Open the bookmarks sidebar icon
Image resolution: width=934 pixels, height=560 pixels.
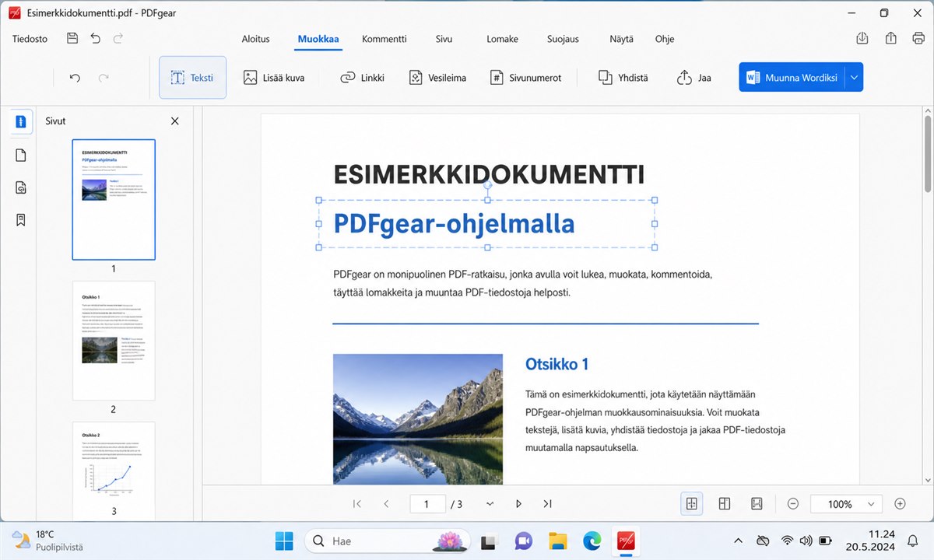[x=21, y=220]
